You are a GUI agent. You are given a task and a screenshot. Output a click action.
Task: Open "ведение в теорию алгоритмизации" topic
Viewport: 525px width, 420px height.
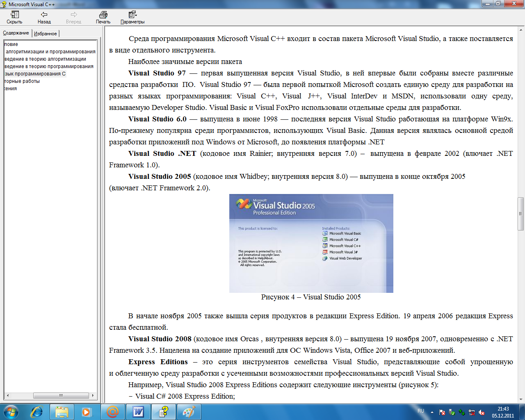[45, 59]
